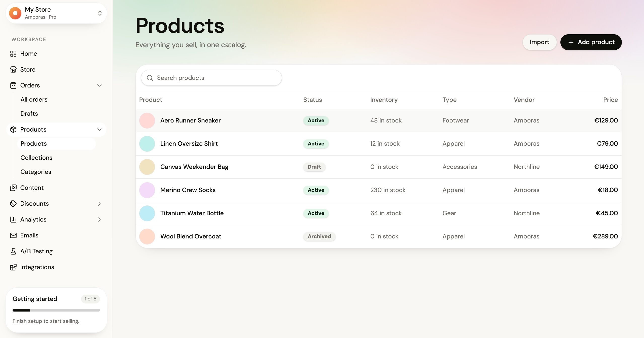644x338 pixels.
Task: Click the Discounts tag icon
Action: (x=13, y=204)
